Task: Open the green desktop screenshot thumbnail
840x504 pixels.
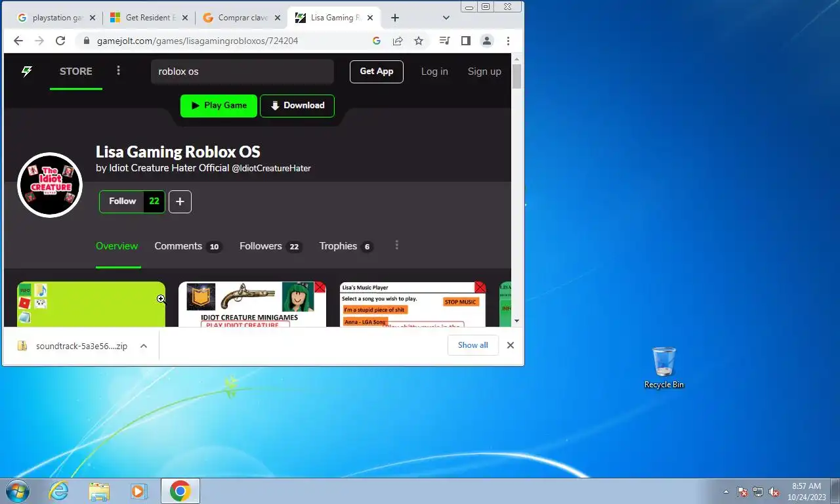Action: [91, 304]
